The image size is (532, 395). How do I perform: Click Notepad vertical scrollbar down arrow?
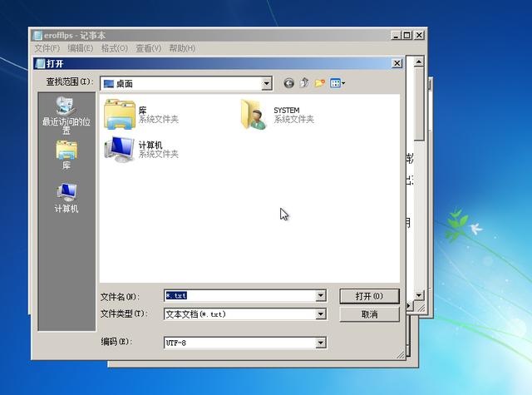419,295
